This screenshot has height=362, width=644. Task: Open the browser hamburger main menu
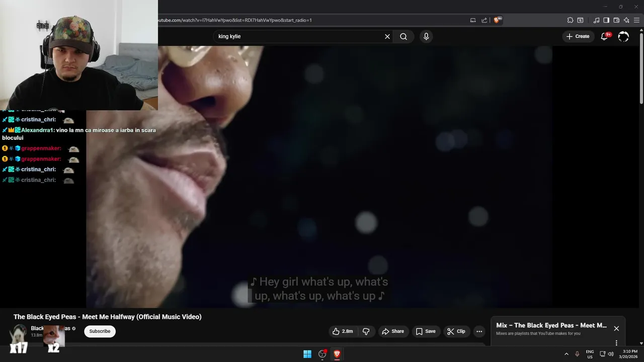point(636,20)
